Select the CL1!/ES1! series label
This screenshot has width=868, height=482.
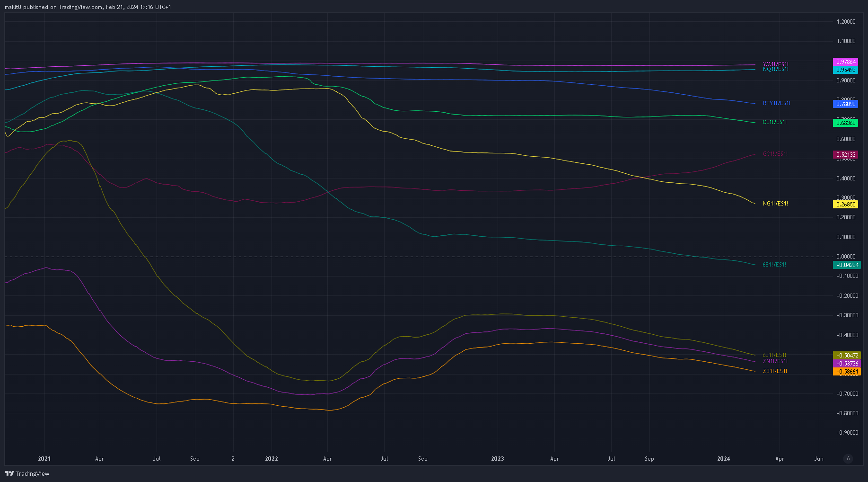pyautogui.click(x=774, y=122)
